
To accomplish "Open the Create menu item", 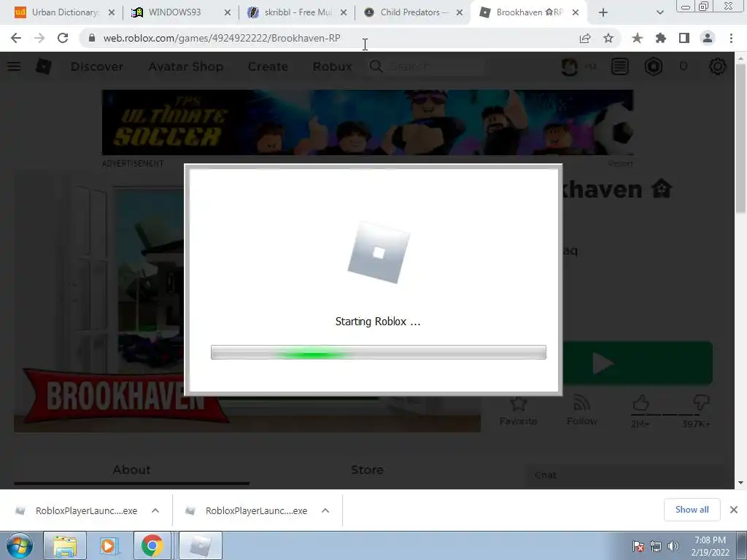I will click(x=268, y=66).
